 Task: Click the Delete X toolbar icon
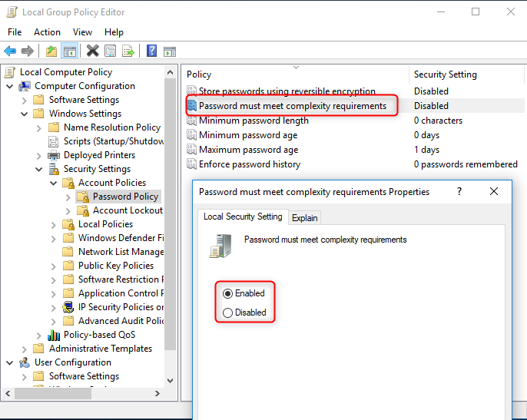(x=92, y=51)
